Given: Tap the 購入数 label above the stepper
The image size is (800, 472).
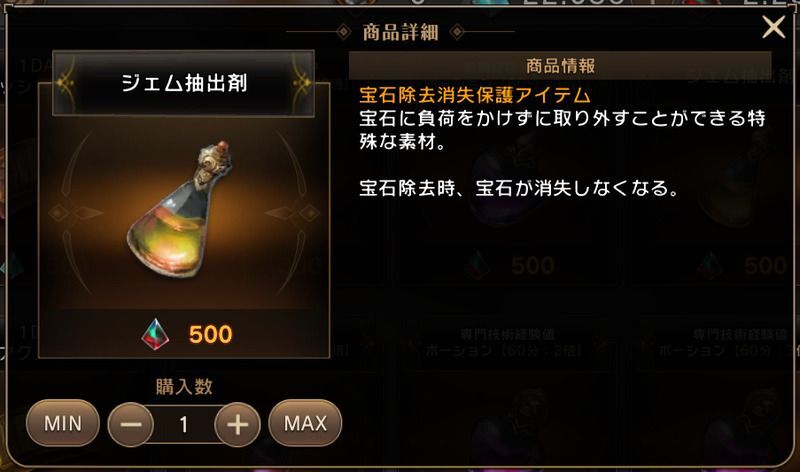Looking at the screenshot, I should click(x=184, y=387).
